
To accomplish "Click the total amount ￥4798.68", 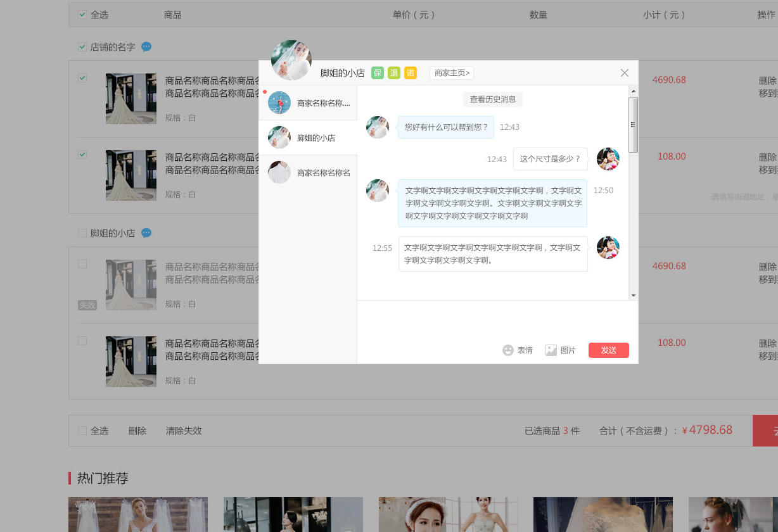I will point(707,430).
